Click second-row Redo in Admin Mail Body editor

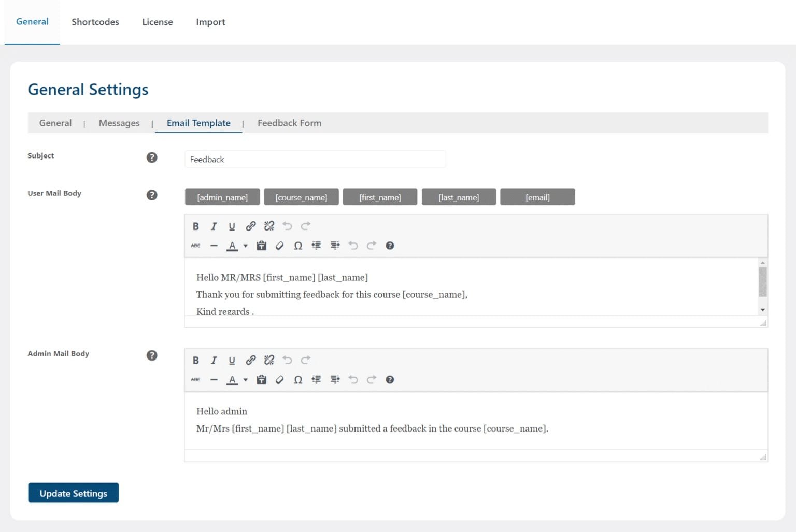point(372,380)
